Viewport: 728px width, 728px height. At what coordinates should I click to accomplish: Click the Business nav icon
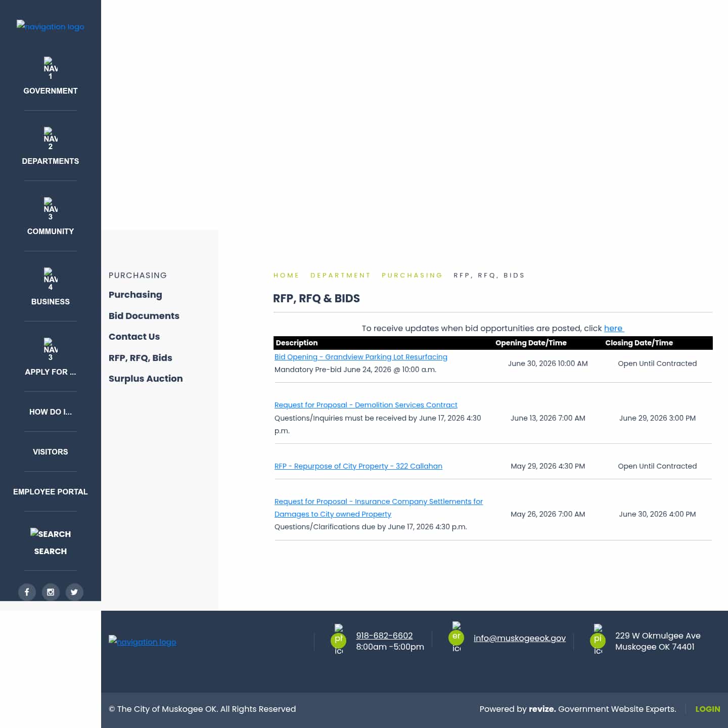[x=51, y=279]
